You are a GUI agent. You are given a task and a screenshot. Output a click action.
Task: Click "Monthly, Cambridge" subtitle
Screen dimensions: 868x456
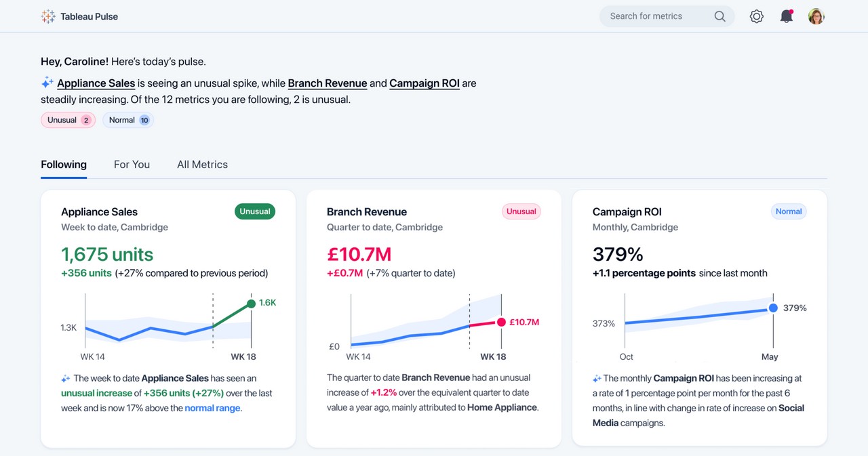(635, 228)
